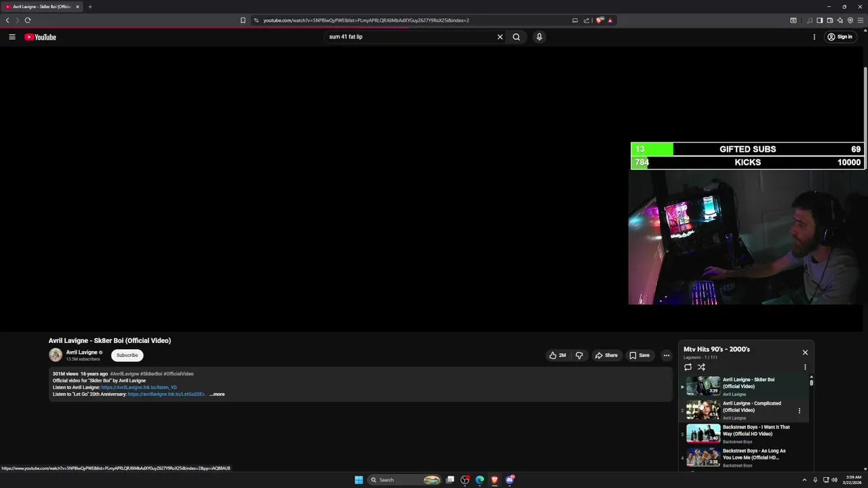Viewport: 868px width, 488px height.
Task: Open a new browser tab
Action: 90,7
